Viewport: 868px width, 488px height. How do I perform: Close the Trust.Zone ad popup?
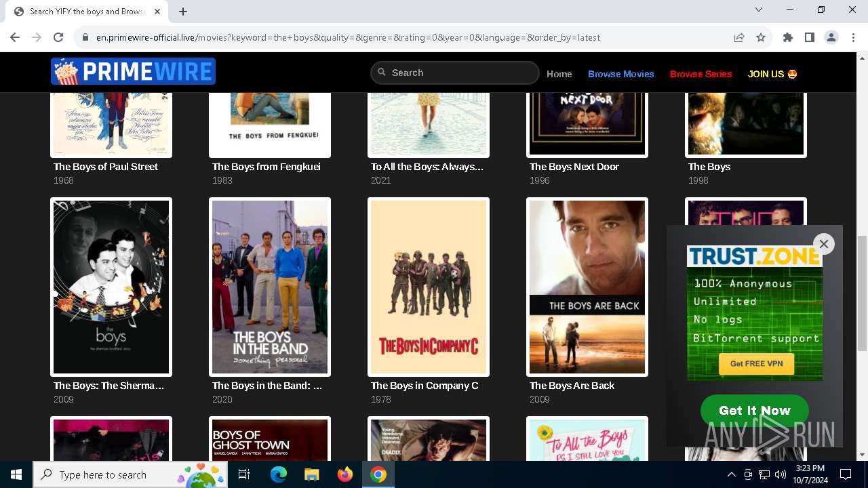(x=824, y=244)
